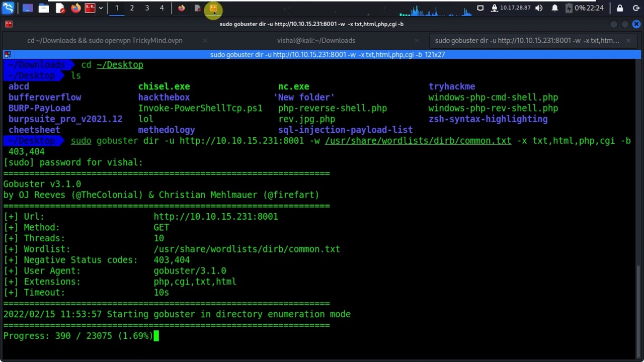Open the volume control tray icon
644x362 pixels.
[539, 8]
